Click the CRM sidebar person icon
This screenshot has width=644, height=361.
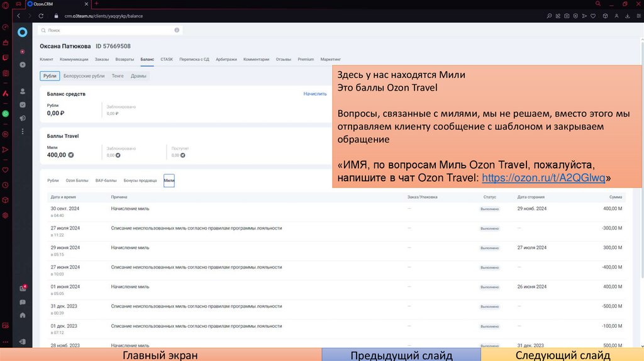tap(23, 91)
